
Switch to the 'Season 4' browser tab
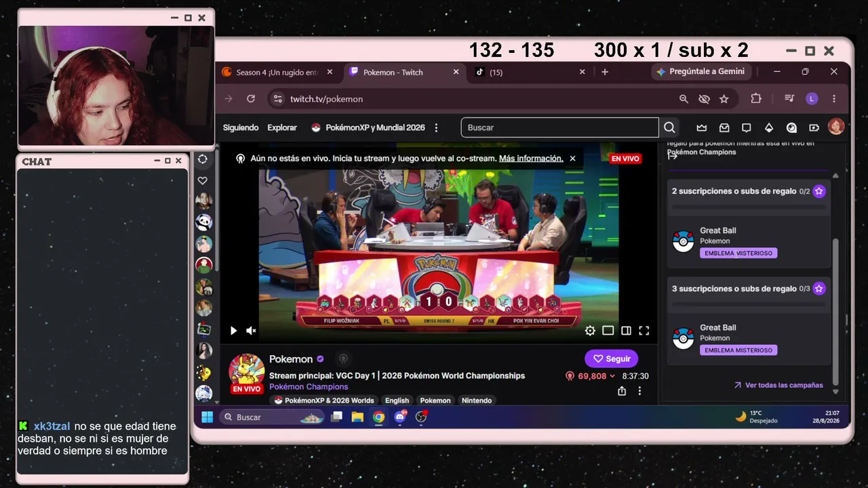tap(277, 72)
